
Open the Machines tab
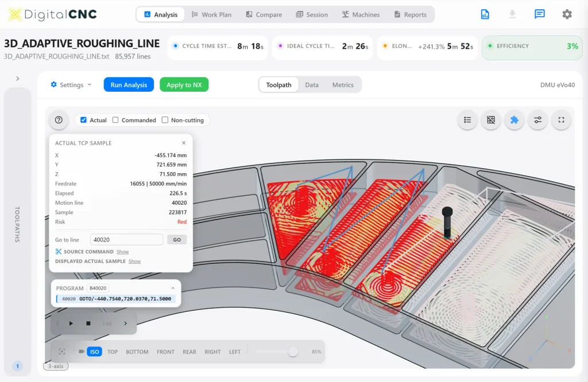click(361, 14)
